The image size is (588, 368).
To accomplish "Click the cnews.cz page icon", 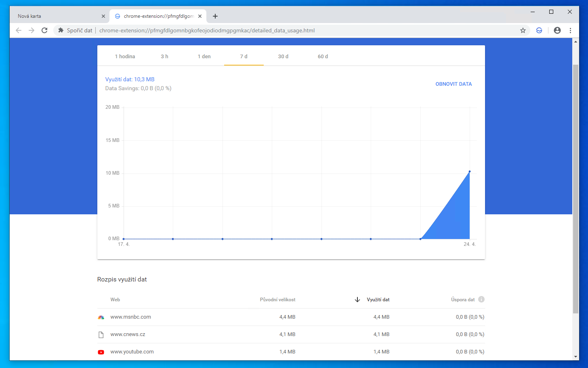I will 101,334.
